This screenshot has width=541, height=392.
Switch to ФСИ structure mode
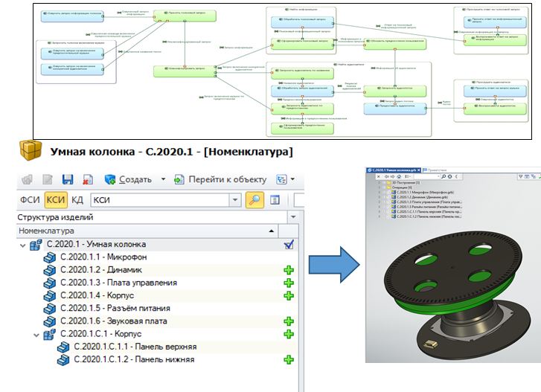click(30, 199)
